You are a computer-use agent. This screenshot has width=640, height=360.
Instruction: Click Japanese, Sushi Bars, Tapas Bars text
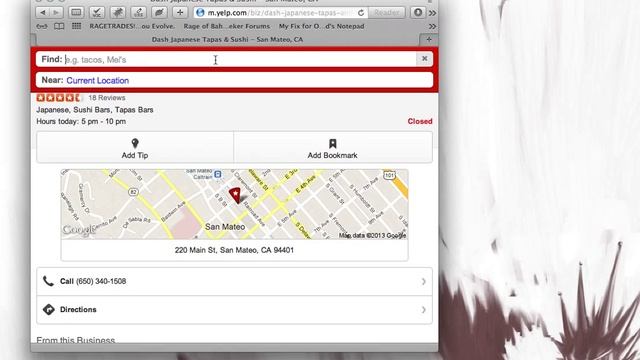[x=95, y=110]
